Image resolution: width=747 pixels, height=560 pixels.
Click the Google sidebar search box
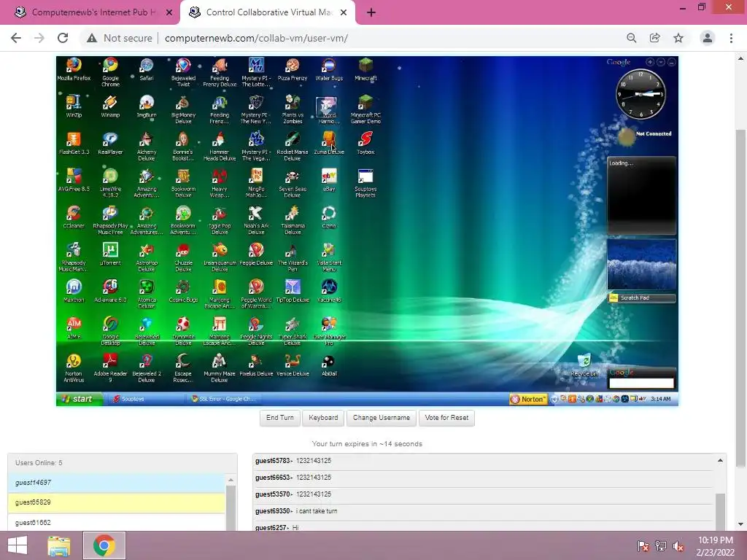tap(641, 383)
